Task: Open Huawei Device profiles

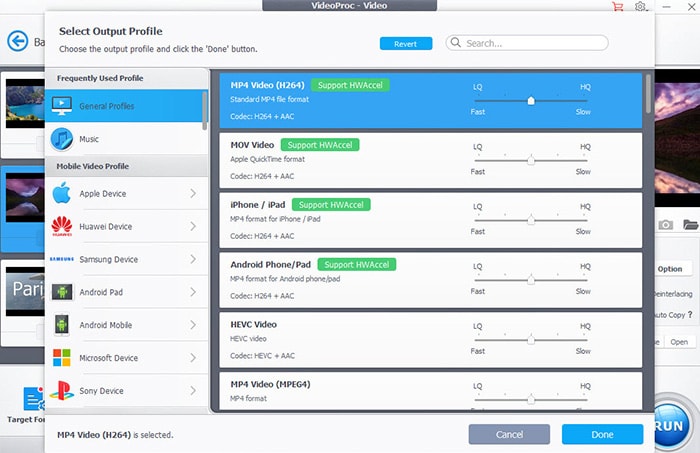Action: (126, 226)
